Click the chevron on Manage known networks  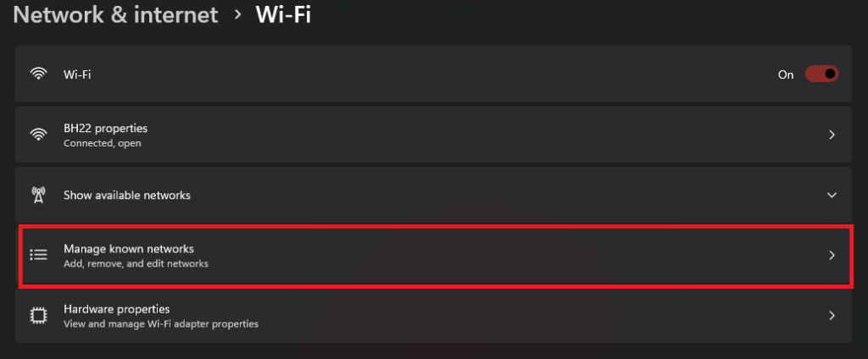pyautogui.click(x=832, y=255)
